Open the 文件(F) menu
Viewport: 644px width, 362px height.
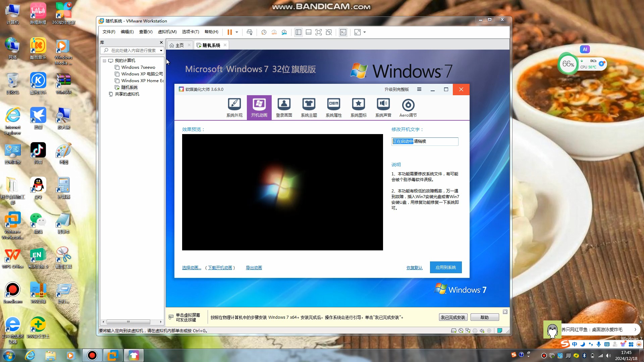click(109, 32)
